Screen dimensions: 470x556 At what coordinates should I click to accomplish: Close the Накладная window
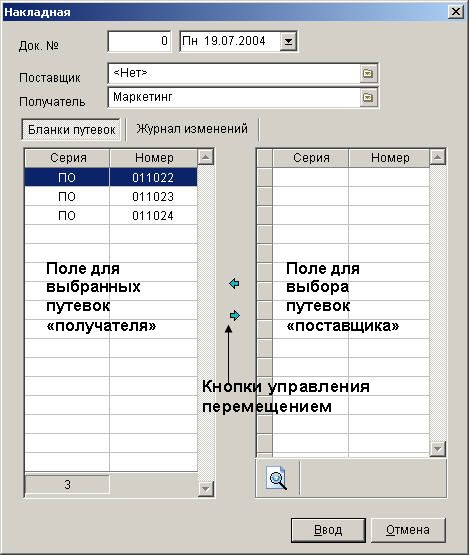(456, 12)
